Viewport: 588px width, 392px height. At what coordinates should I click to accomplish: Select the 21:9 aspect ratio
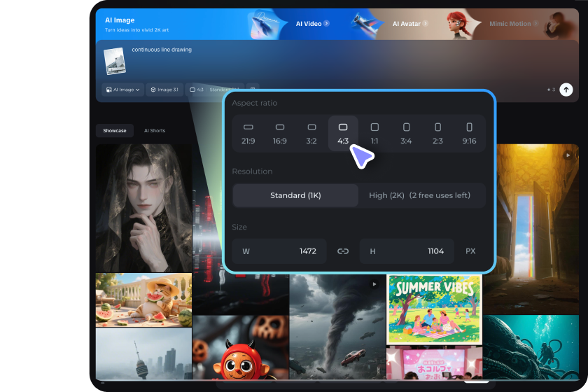[x=248, y=134]
